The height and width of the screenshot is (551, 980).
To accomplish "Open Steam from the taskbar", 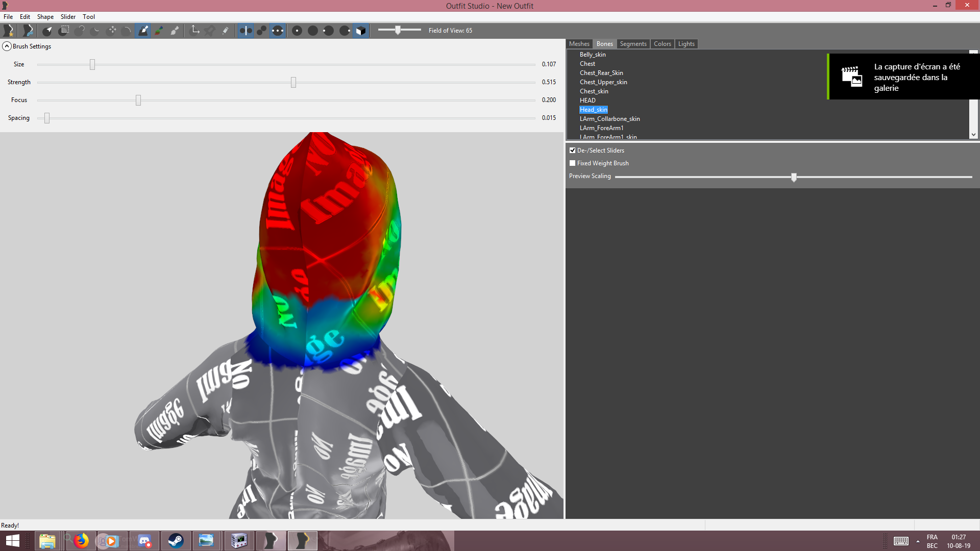I will 176,541.
